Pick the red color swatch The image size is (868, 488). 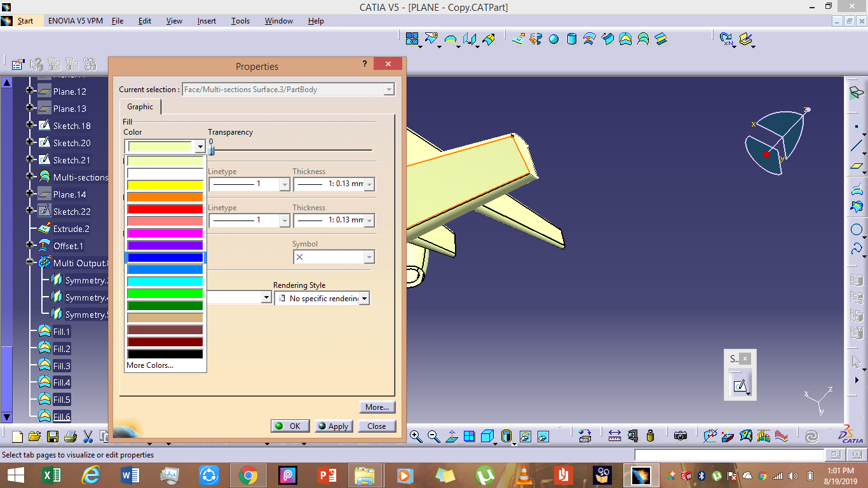pyautogui.click(x=165, y=209)
